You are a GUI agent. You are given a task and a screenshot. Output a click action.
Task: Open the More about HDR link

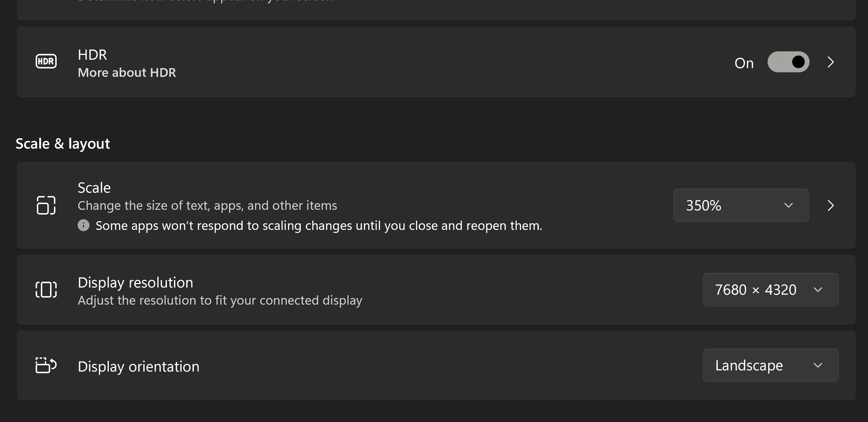pos(127,73)
